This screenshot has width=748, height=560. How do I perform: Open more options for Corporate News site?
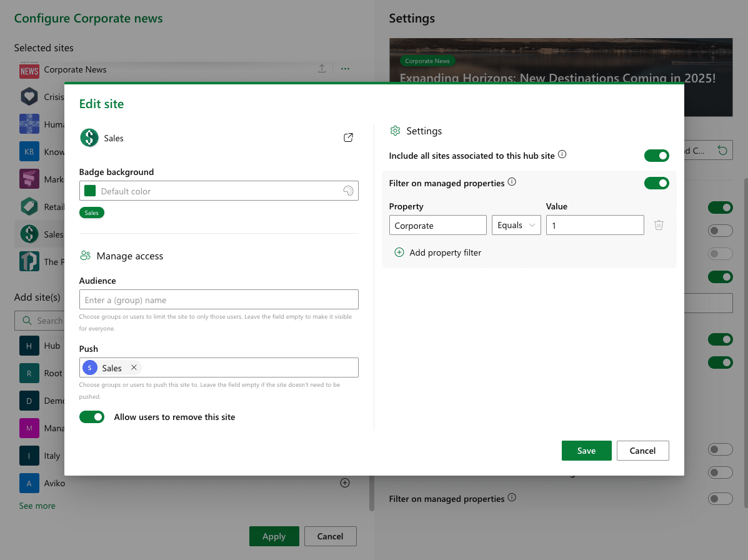coord(345,69)
